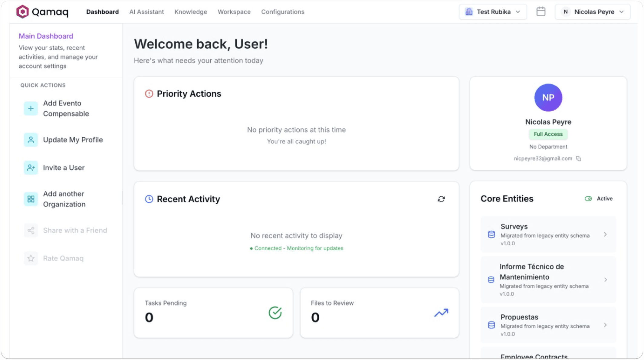Click the Qamaq logo icon

coord(22,12)
